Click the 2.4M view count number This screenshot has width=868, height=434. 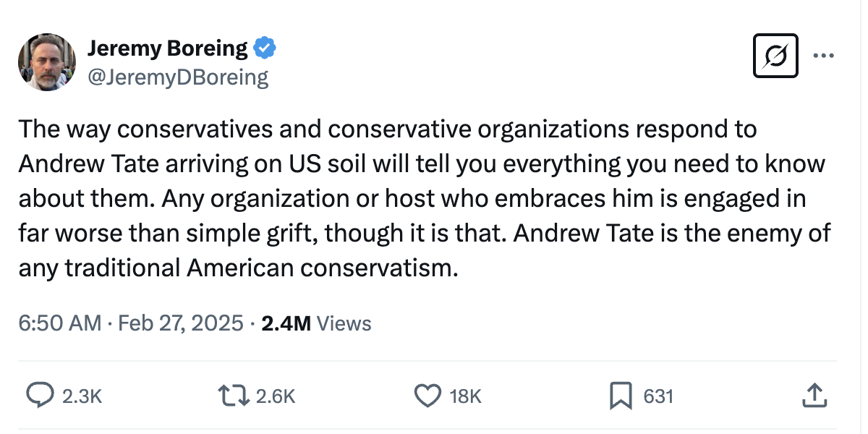tap(286, 323)
